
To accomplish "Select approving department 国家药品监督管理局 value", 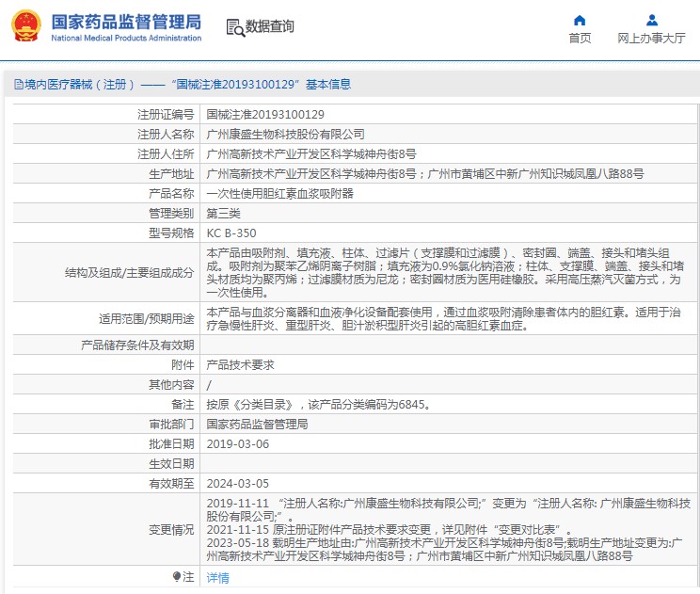I will click(x=257, y=425).
